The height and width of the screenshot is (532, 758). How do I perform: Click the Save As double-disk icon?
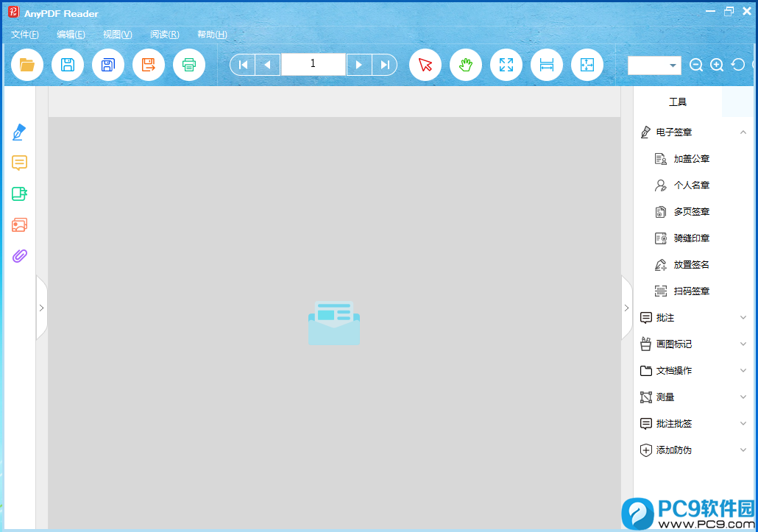click(107, 65)
